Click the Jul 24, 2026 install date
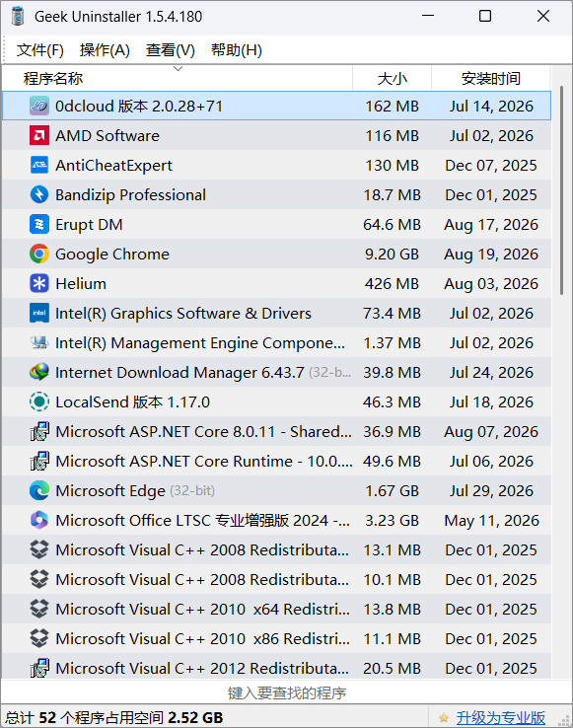 pyautogui.click(x=491, y=372)
